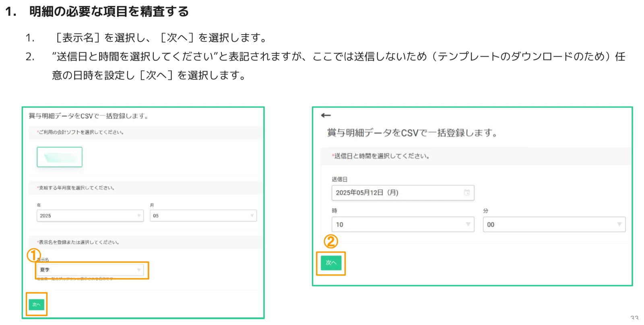Viewport: 644px width, 325px height.
Task: Open the 月 dropdown showing 05
Action: [x=203, y=216]
